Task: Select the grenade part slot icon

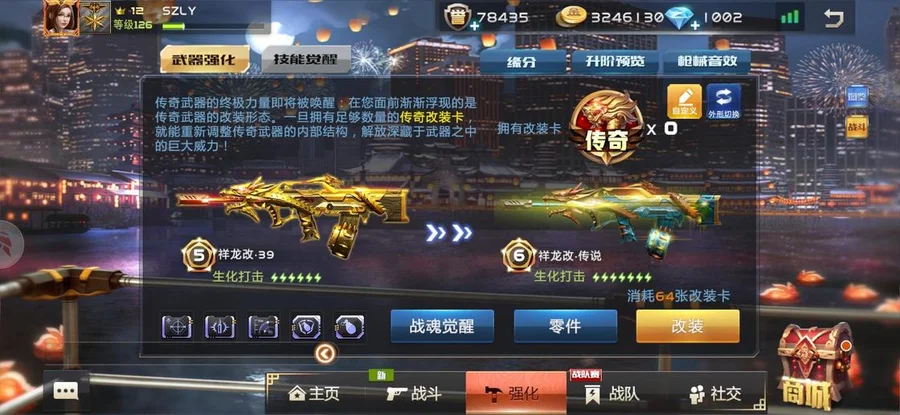Action: [x=350, y=327]
